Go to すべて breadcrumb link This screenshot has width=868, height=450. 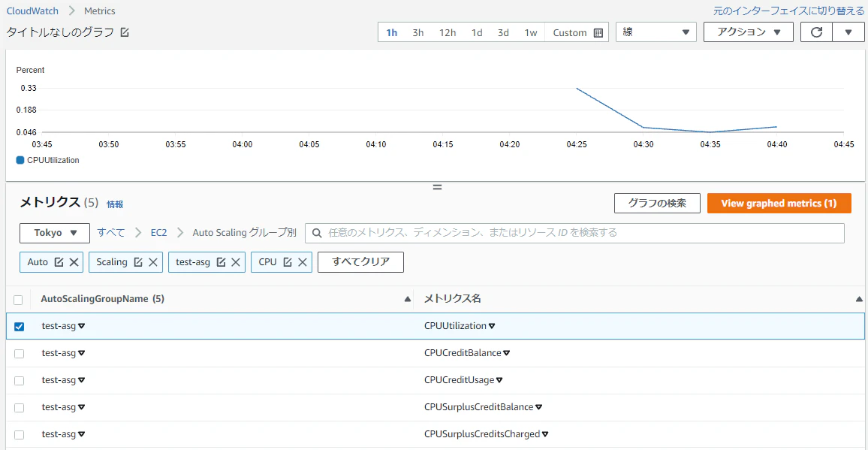(x=111, y=233)
